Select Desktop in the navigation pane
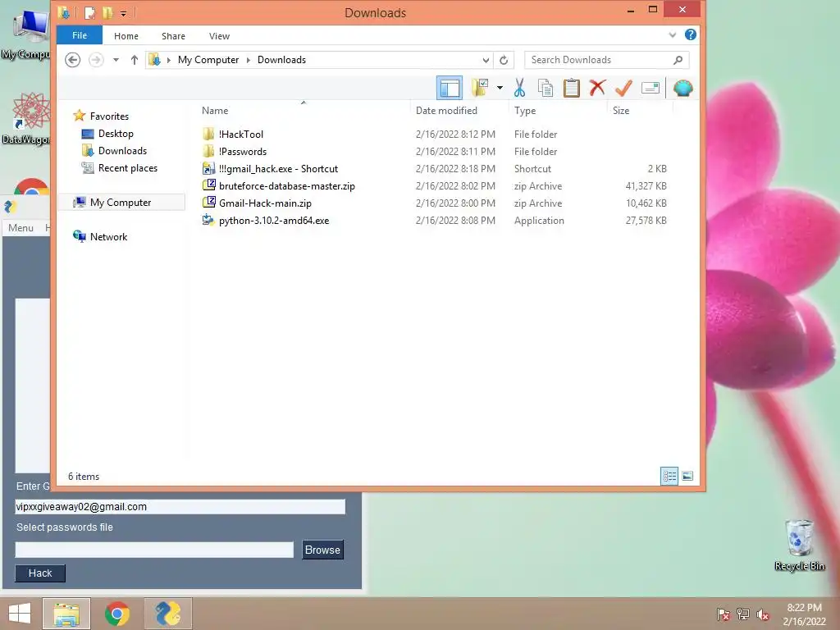This screenshot has height=630, width=840. [x=116, y=134]
